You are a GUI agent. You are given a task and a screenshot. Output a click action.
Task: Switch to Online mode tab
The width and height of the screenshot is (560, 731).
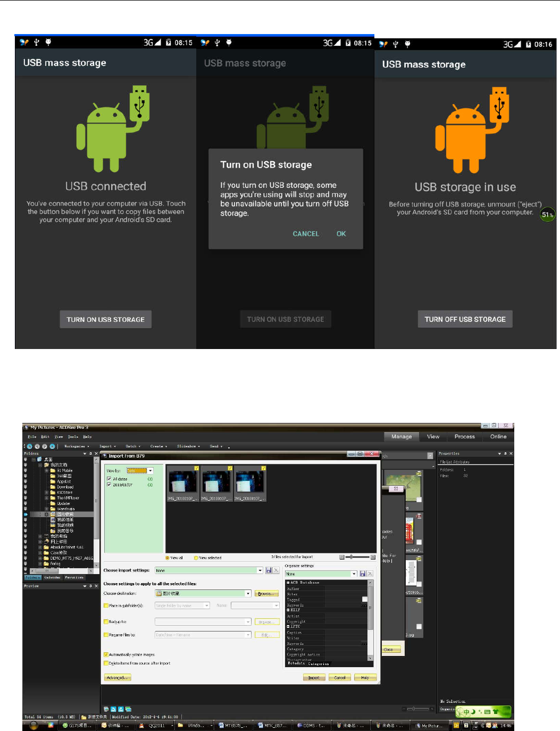pos(498,437)
